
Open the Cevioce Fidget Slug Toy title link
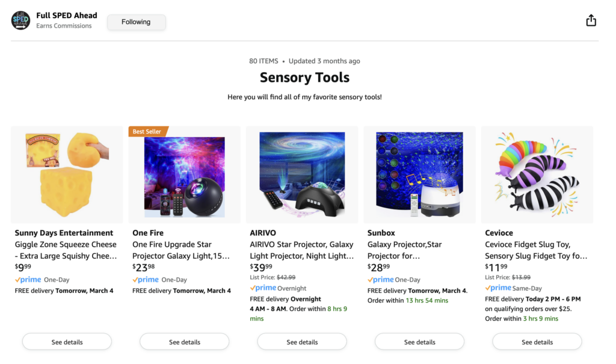(x=536, y=250)
